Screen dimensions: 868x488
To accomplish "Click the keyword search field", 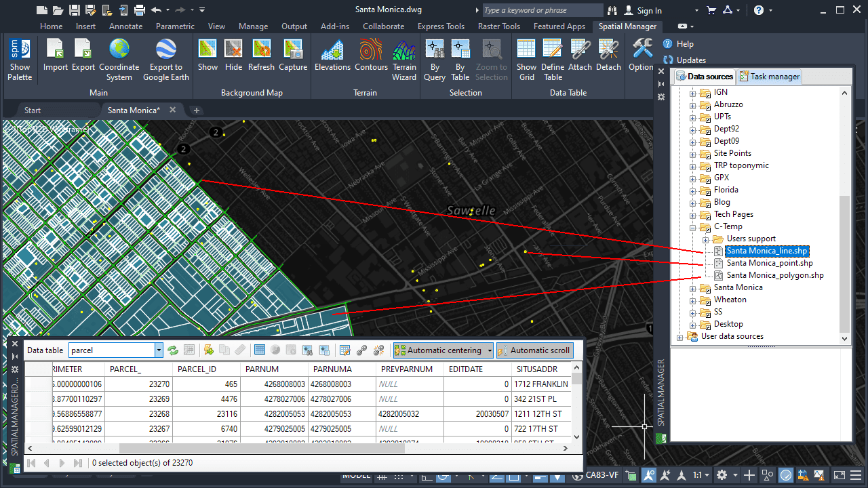I will click(542, 10).
